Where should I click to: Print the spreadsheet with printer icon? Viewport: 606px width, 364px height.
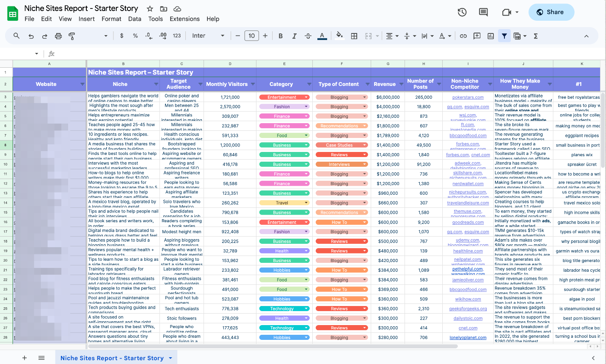pyautogui.click(x=58, y=36)
